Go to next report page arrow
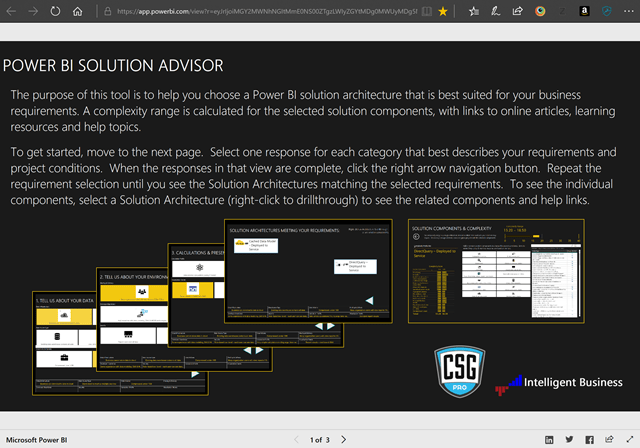The image size is (640, 448). coord(344,439)
